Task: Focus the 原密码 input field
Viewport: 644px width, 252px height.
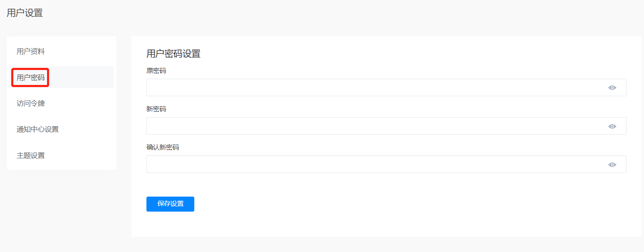Action: pos(386,87)
